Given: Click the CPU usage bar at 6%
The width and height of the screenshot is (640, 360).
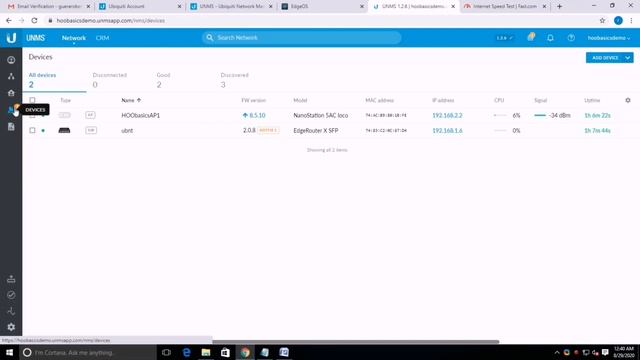Looking at the screenshot, I should [x=500, y=116].
